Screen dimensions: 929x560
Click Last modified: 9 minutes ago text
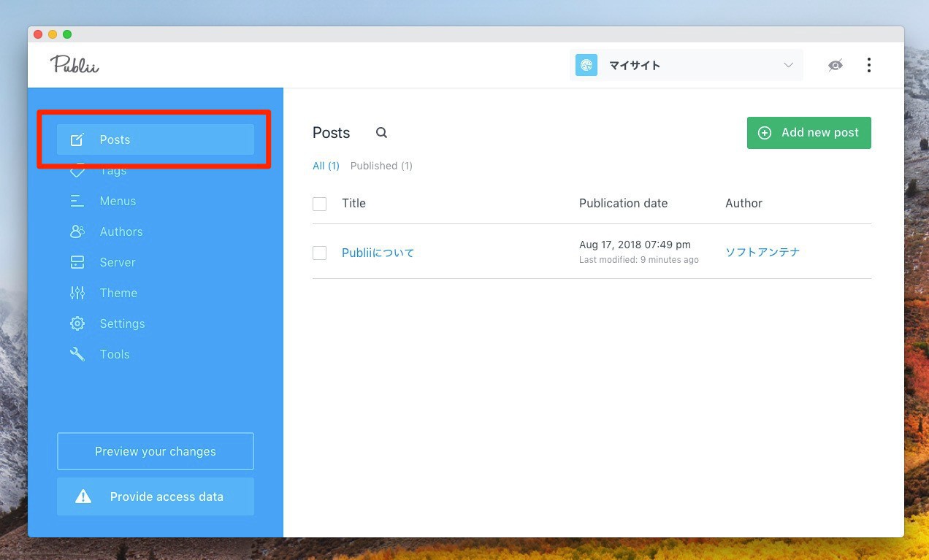pos(639,260)
